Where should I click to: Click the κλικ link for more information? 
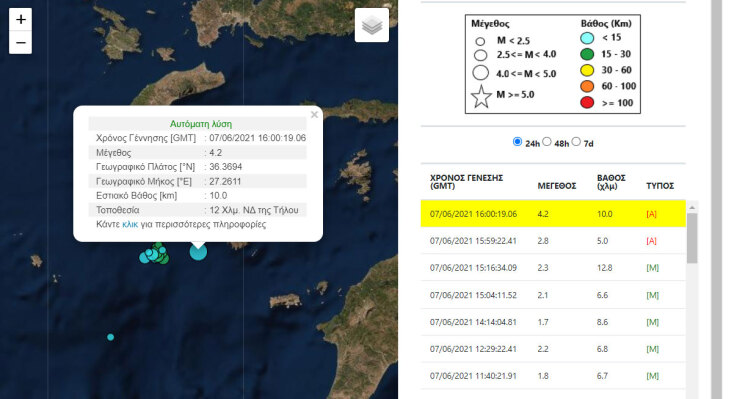pos(130,224)
